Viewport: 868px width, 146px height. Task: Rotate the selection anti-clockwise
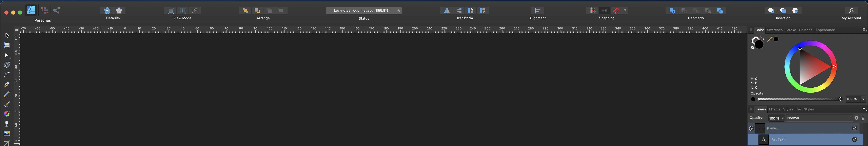[x=470, y=11]
